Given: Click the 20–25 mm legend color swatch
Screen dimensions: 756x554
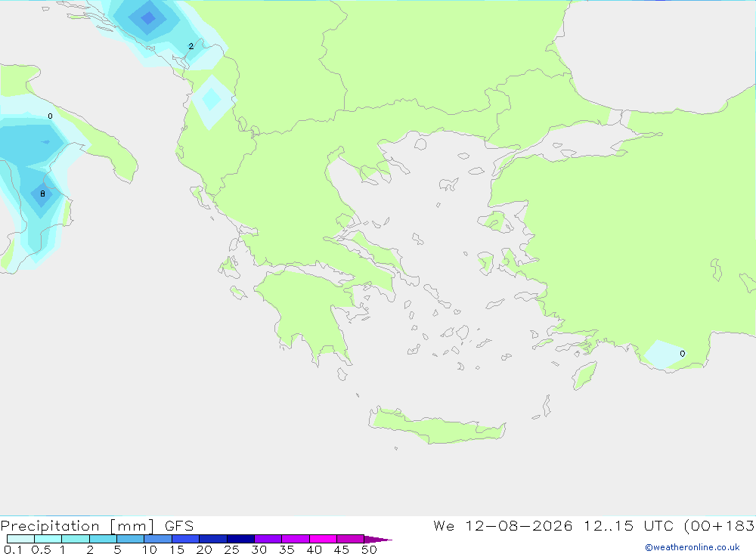Looking at the screenshot, I should pyautogui.click(x=213, y=539).
